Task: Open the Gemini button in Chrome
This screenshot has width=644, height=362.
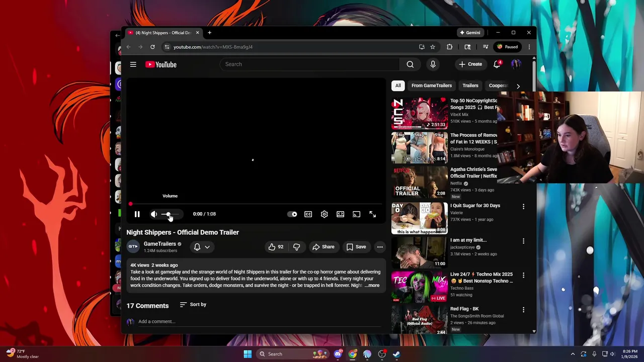Action: [x=470, y=33]
